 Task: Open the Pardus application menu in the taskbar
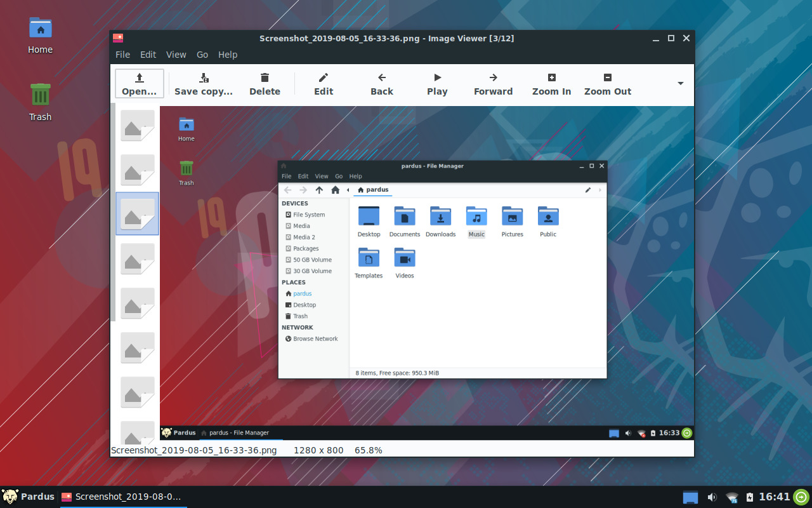point(28,497)
